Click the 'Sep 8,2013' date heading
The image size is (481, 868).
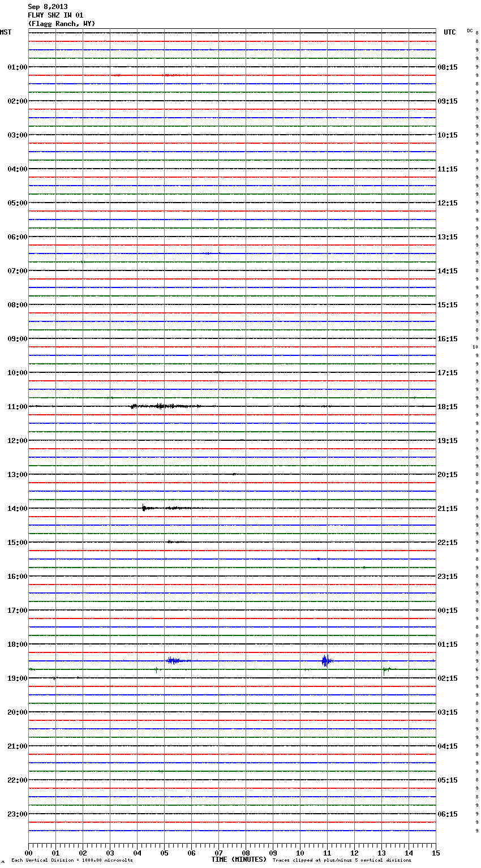click(48, 7)
